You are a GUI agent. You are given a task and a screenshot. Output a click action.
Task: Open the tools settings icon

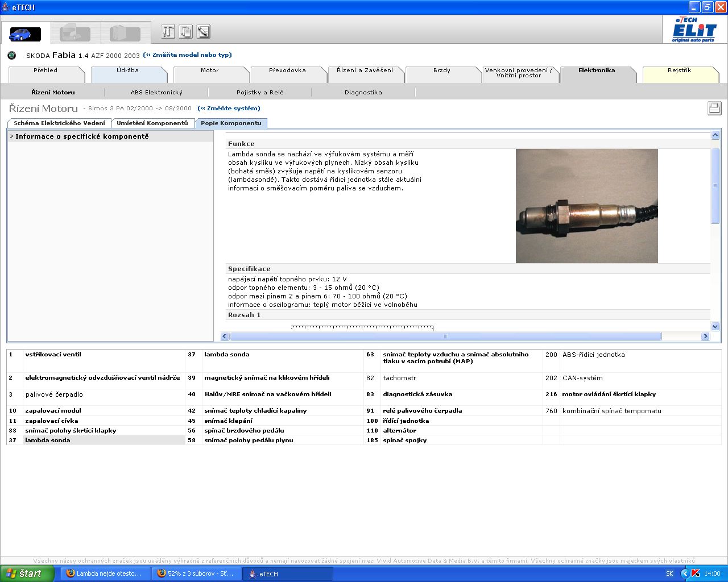[x=168, y=31]
